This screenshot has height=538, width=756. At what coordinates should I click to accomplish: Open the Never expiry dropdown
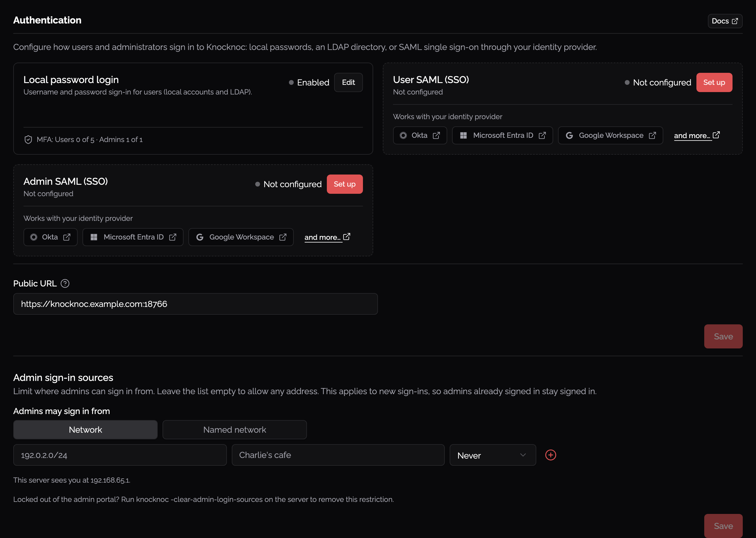tap(493, 455)
